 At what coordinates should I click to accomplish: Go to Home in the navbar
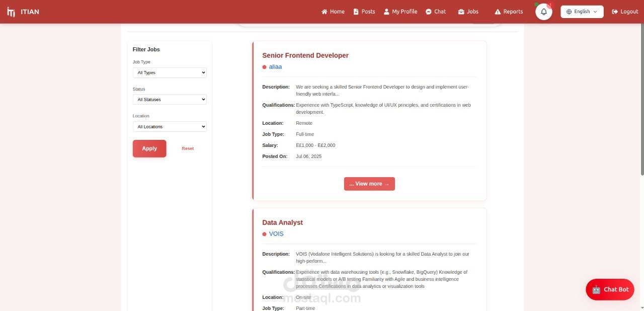[333, 12]
